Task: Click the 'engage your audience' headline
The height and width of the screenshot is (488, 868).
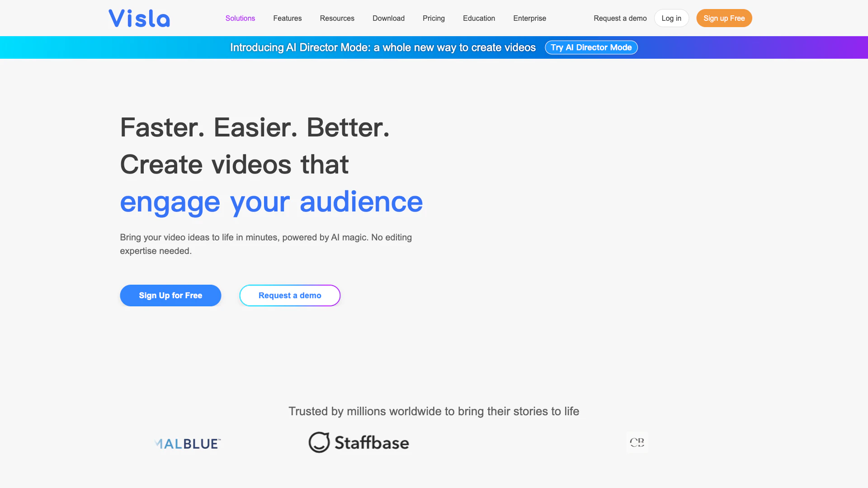Action: point(271,202)
